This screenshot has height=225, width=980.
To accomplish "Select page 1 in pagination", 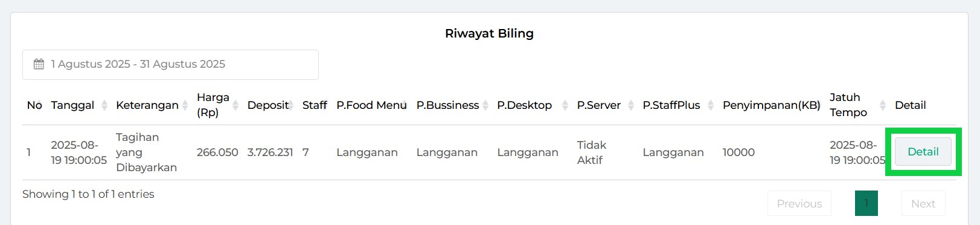I will (866, 204).
